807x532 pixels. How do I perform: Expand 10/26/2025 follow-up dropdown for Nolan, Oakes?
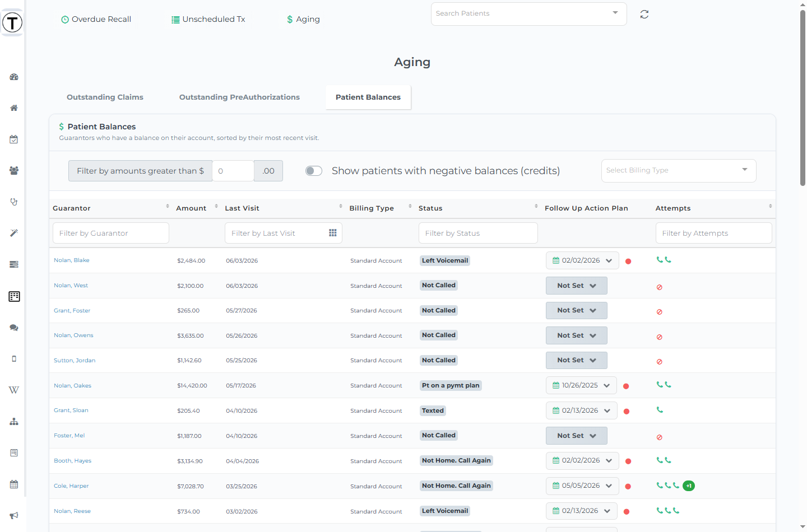click(581, 385)
